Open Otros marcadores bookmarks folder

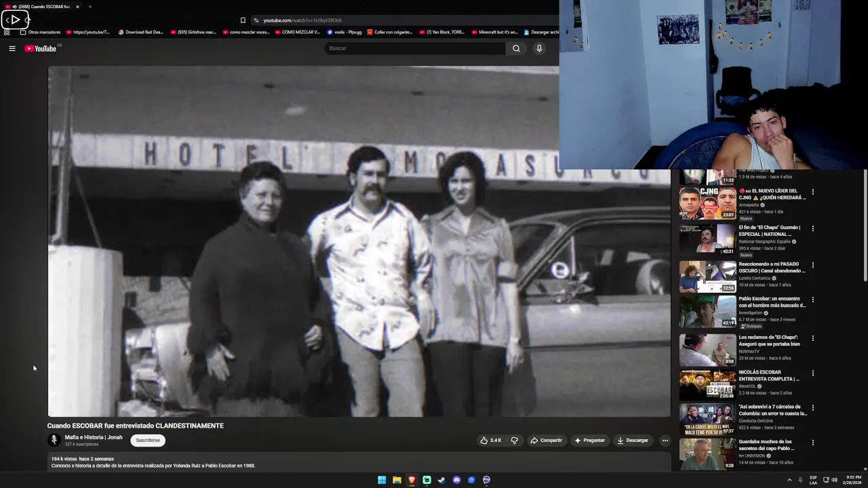click(41, 32)
